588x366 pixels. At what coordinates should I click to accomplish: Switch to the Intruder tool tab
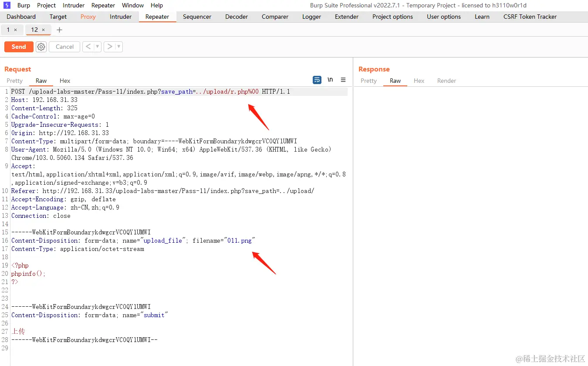121,17
